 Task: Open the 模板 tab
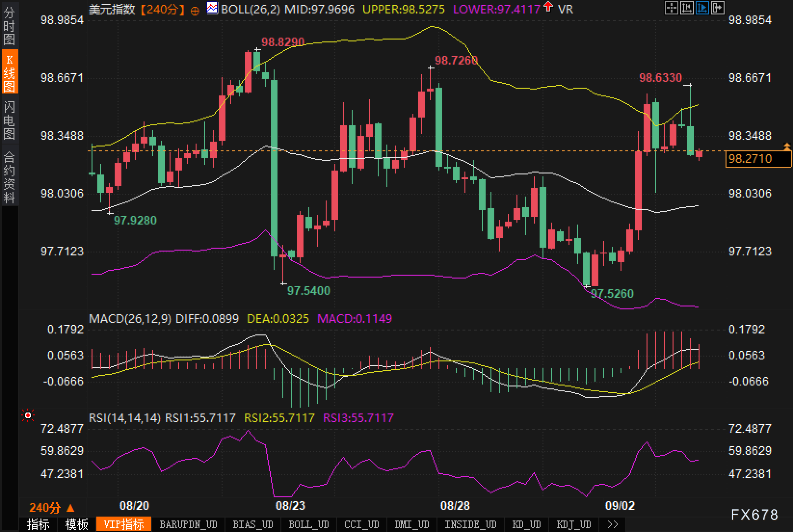(77, 524)
